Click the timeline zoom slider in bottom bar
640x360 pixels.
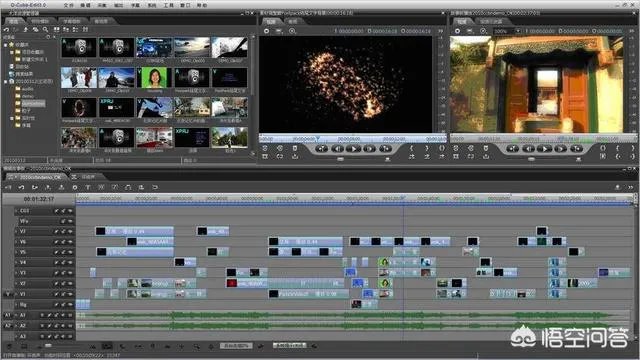coord(48,346)
